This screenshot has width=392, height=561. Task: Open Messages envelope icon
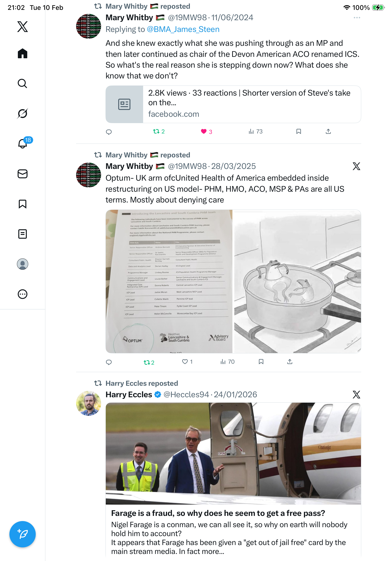click(23, 174)
